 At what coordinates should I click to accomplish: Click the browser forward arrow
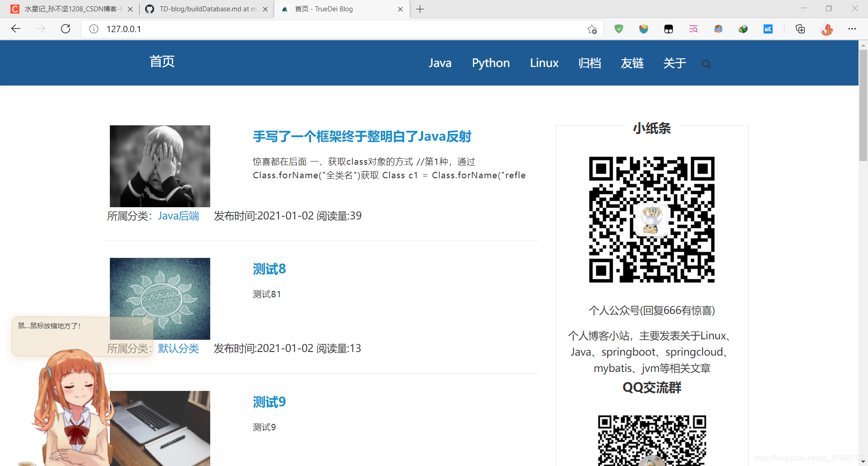click(x=41, y=29)
